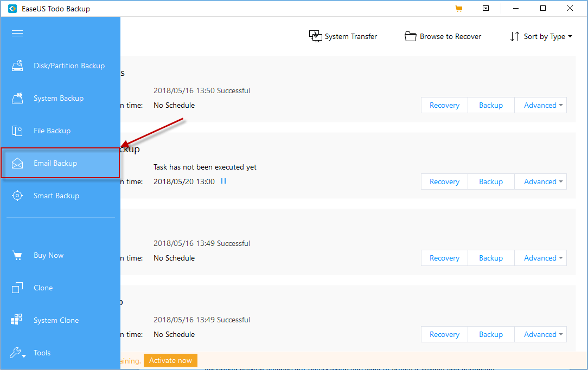Select Email Backup in the sidebar
Image resolution: width=588 pixels, height=370 pixels.
click(60, 163)
